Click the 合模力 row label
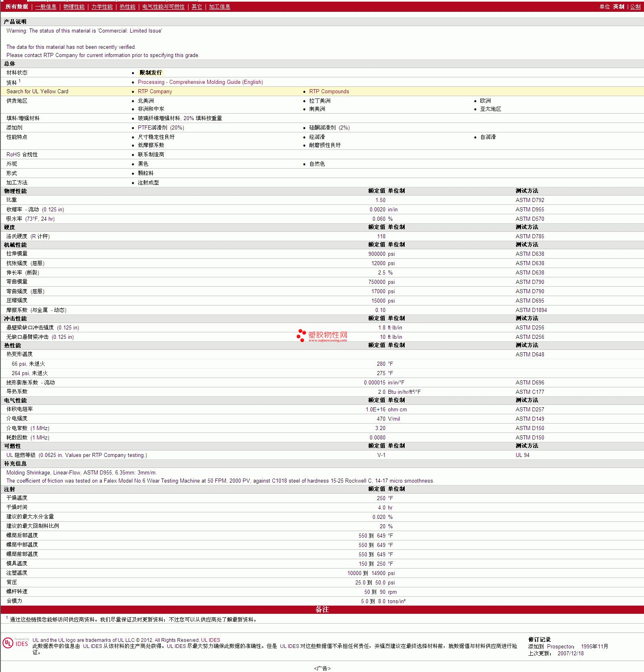Viewport: 644px width, 672px height. point(14,601)
